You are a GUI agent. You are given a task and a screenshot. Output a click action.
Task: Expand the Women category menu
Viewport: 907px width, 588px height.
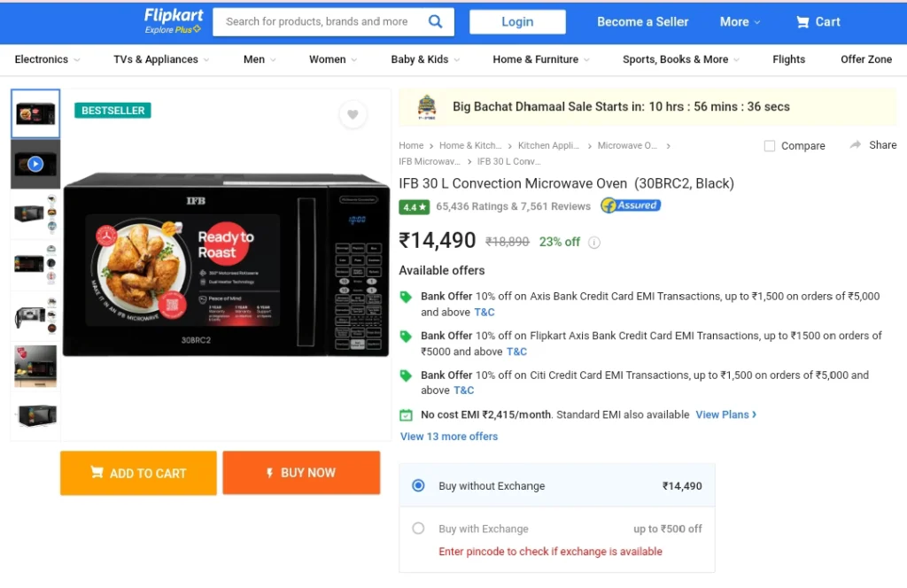pyautogui.click(x=333, y=59)
